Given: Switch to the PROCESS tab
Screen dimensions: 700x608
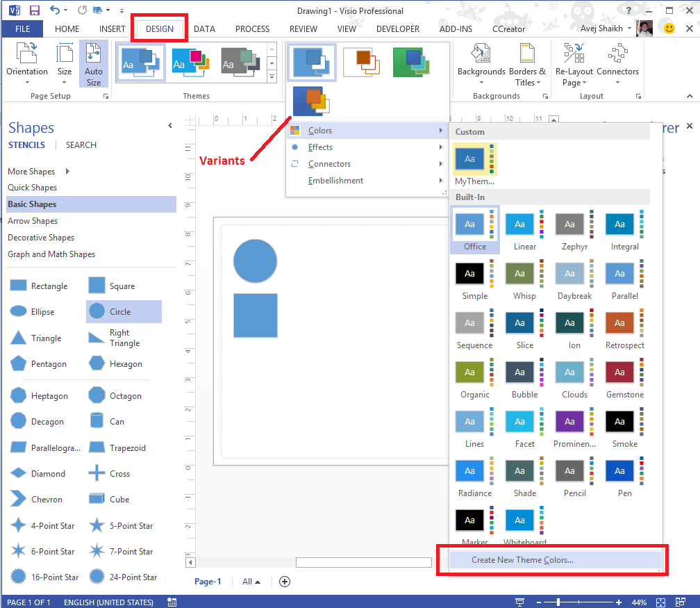Looking at the screenshot, I should [x=252, y=29].
